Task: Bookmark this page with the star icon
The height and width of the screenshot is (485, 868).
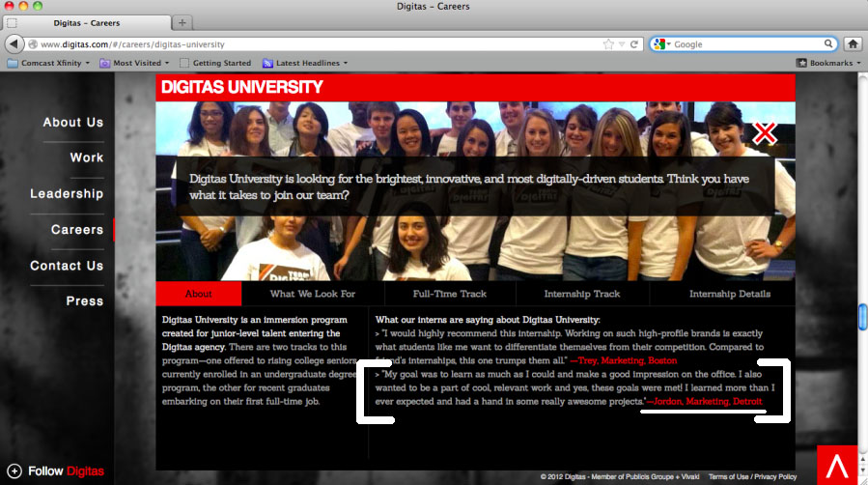Action: click(x=608, y=44)
